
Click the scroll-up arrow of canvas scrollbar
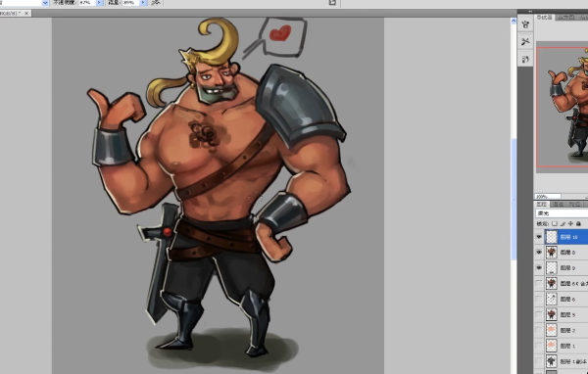pyautogui.click(x=514, y=22)
